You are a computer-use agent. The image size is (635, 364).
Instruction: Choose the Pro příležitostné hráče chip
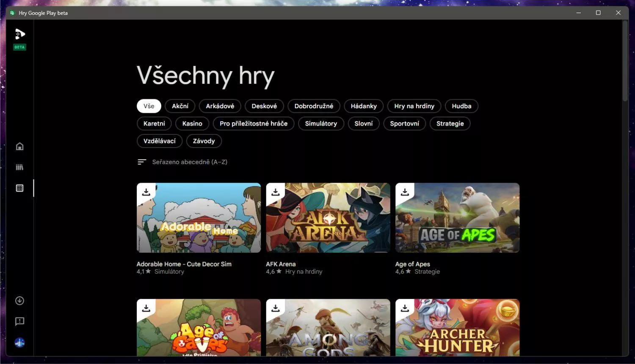(254, 123)
